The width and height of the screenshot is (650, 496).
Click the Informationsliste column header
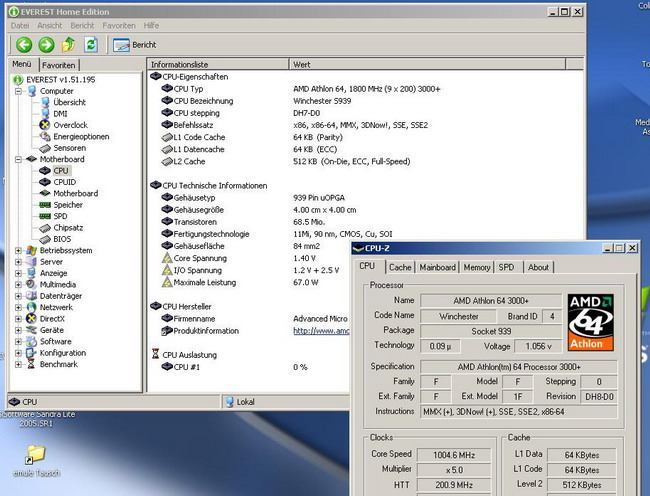[x=218, y=64]
